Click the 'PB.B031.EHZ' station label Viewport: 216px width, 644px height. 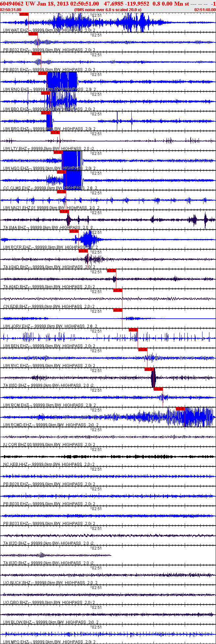(16, 70)
